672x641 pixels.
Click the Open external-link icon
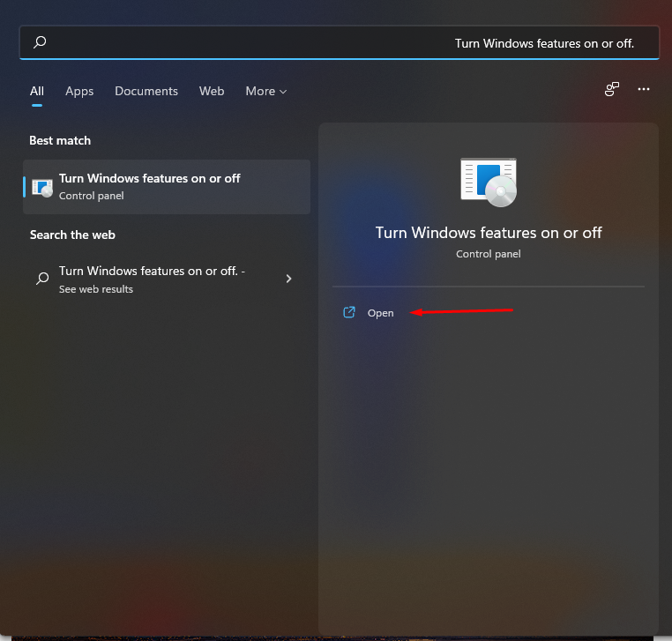(x=349, y=312)
